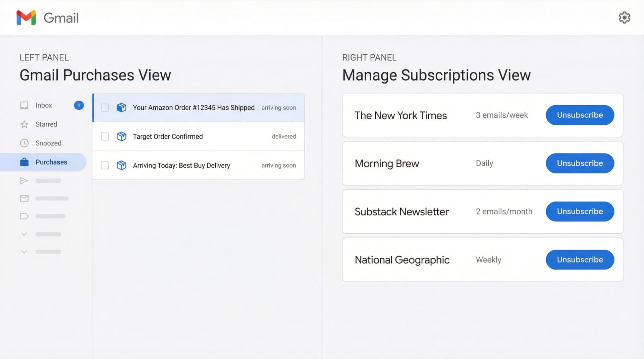
Task: Check the Target Order Confirmed checkbox
Action: tap(105, 136)
